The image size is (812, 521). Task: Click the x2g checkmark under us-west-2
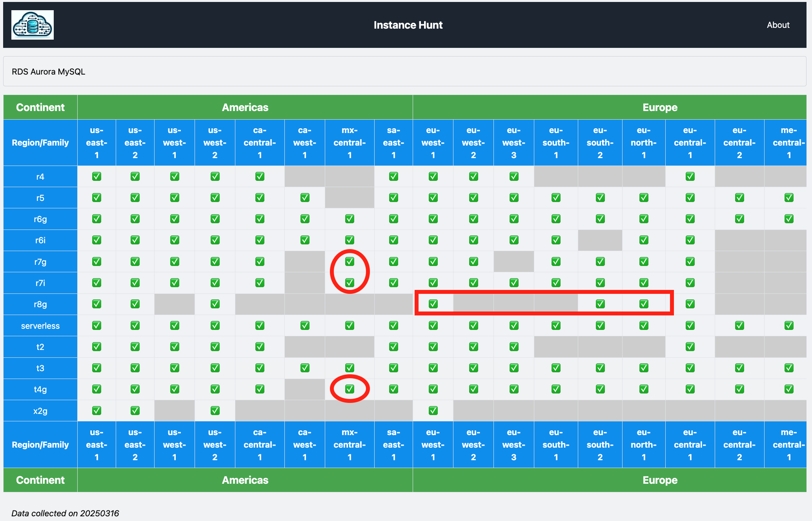pos(215,410)
